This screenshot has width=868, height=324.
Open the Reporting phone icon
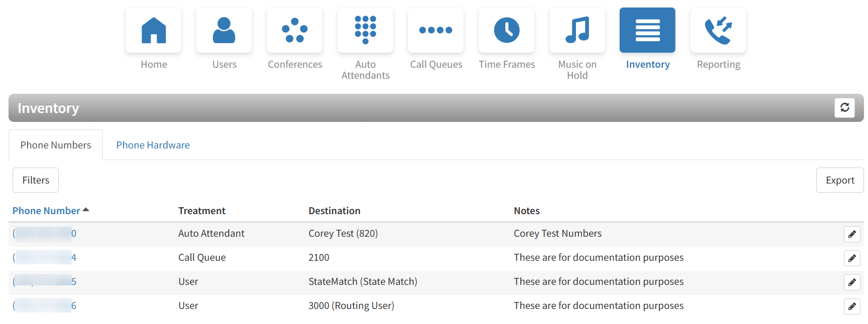pos(718,30)
